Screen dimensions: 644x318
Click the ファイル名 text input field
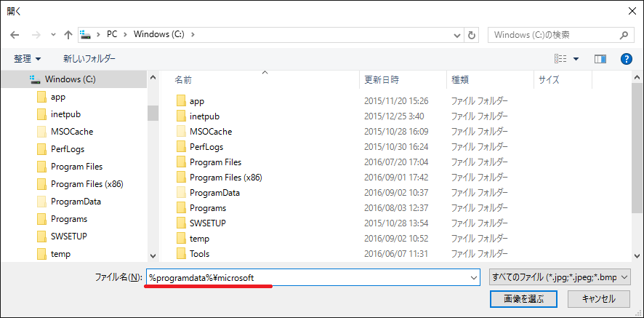click(x=305, y=277)
